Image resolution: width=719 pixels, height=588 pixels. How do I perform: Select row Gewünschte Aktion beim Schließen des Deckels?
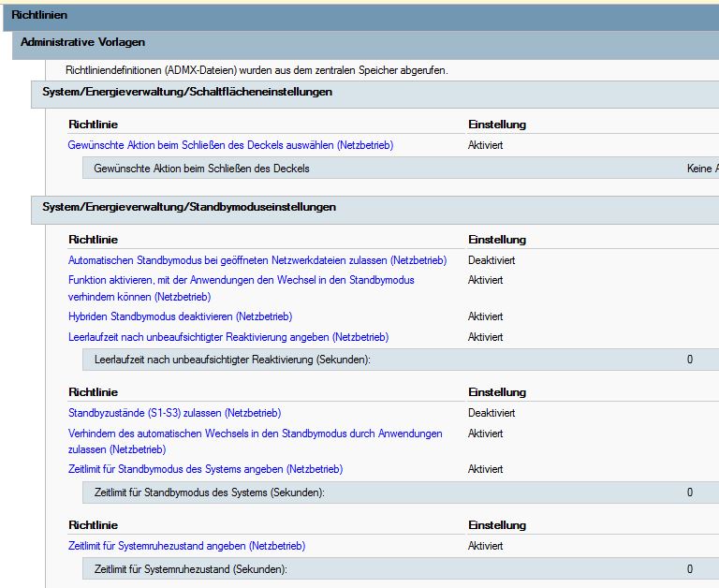(x=401, y=169)
